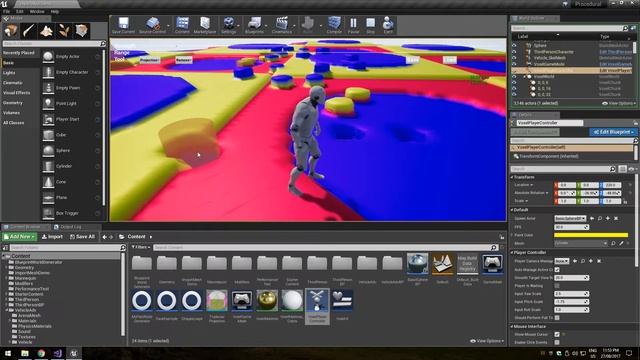Collapse the Default section in Details
This screenshot has width=640, height=360.
coord(512,210)
